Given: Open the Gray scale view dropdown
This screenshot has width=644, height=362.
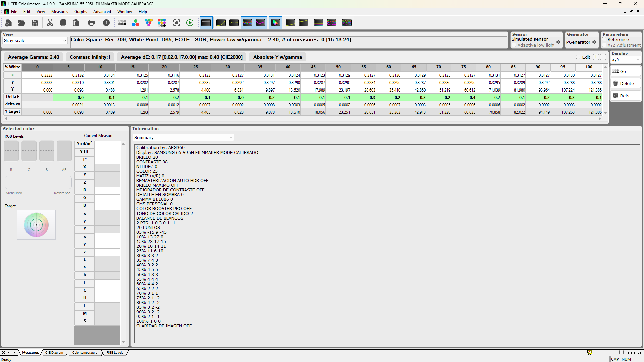Looking at the screenshot, I should pyautogui.click(x=35, y=40).
